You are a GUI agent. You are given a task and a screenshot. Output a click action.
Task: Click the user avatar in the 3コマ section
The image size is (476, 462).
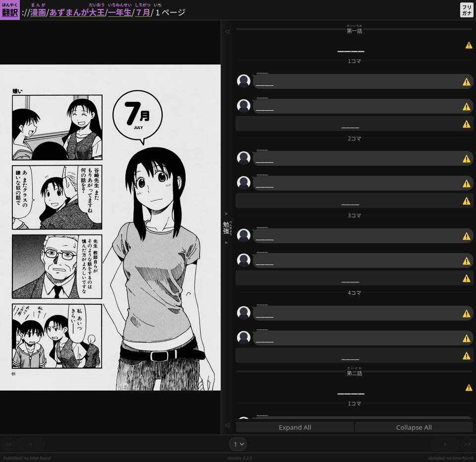243,235
